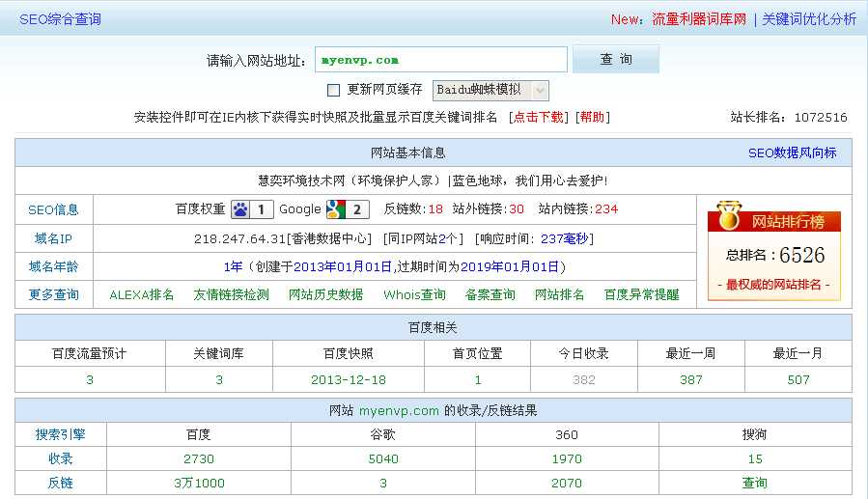The height and width of the screenshot is (499, 868).
Task: Open the SEO综合查询 header link
Action: [x=60, y=19]
